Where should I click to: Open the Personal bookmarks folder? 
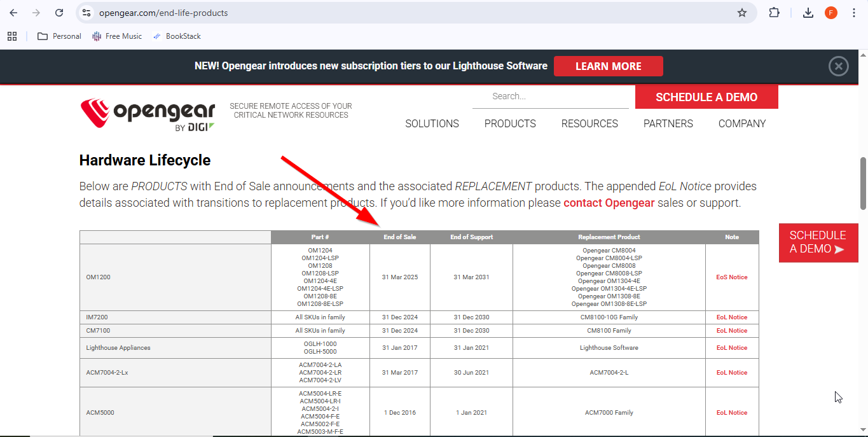point(60,36)
